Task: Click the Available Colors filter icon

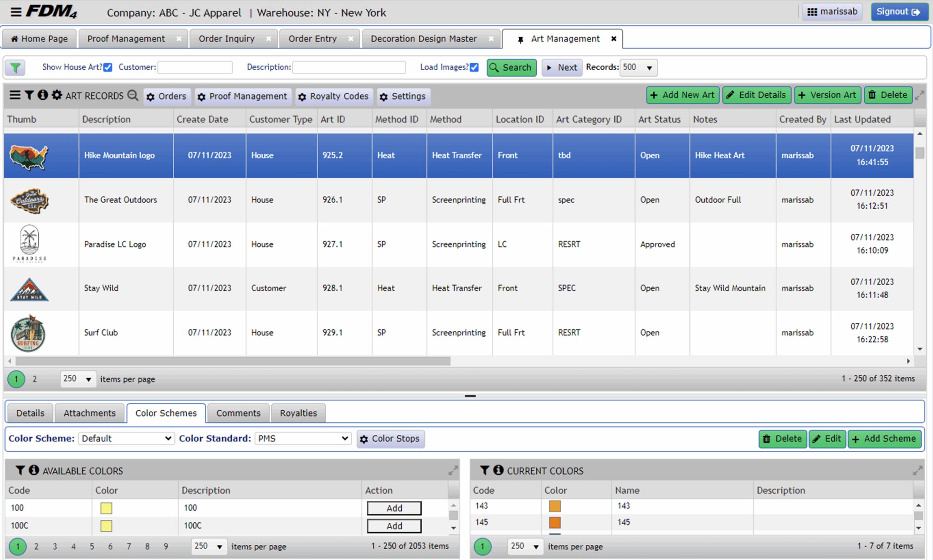Action: click(x=20, y=470)
